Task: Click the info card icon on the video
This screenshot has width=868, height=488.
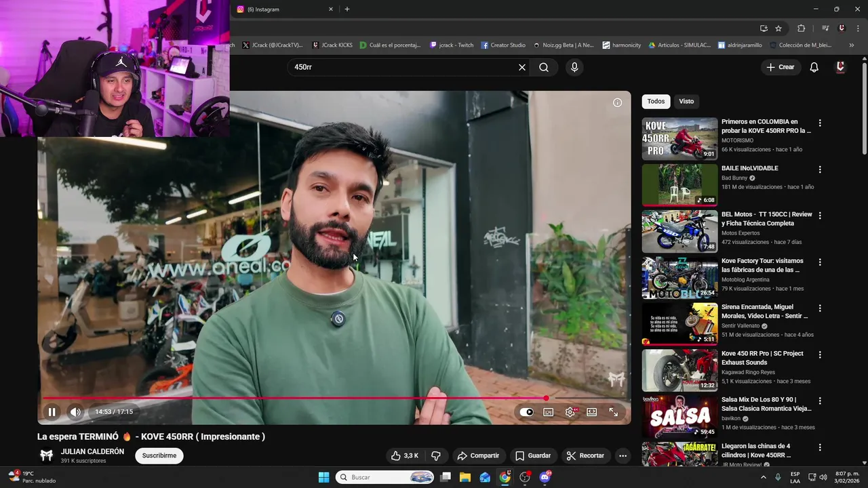Action: point(617,102)
